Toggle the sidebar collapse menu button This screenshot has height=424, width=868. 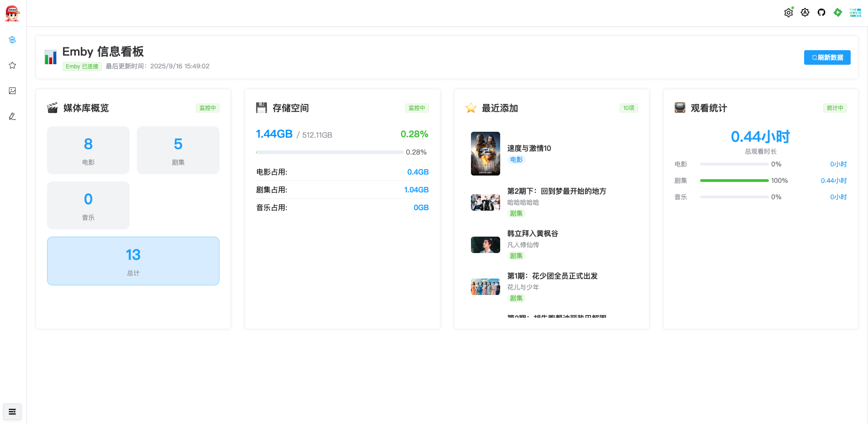coord(12,412)
